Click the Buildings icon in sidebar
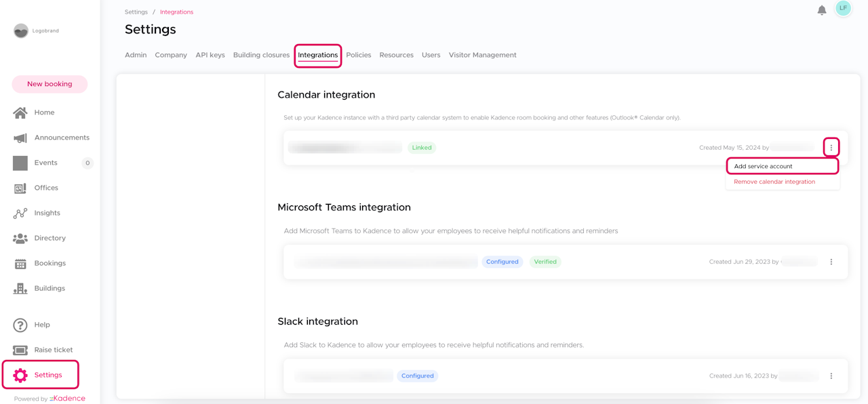This screenshot has width=868, height=404. point(20,288)
